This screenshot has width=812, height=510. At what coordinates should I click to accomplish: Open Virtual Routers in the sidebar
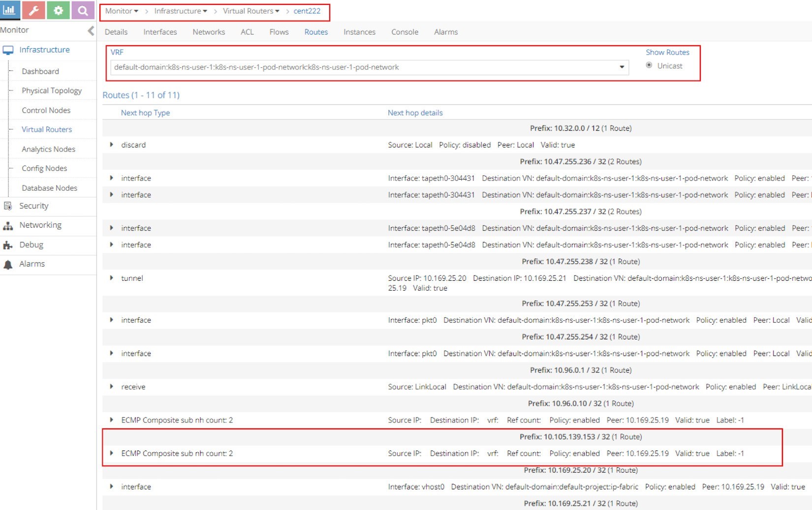point(47,129)
